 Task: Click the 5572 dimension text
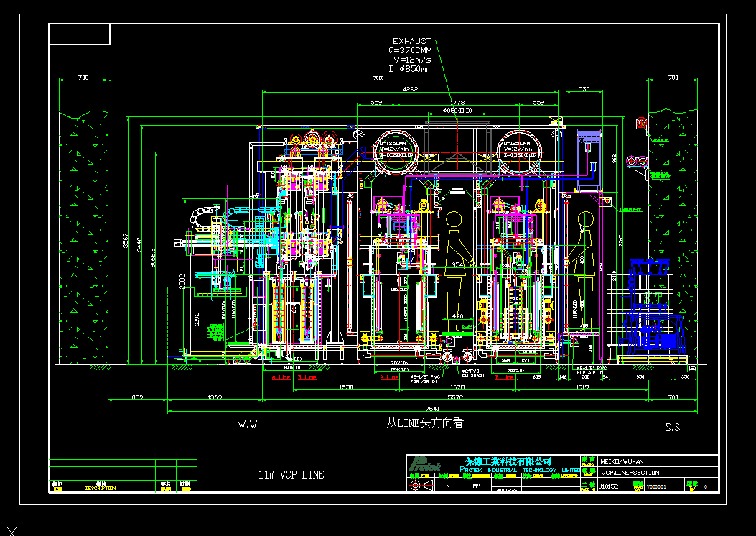click(x=455, y=397)
